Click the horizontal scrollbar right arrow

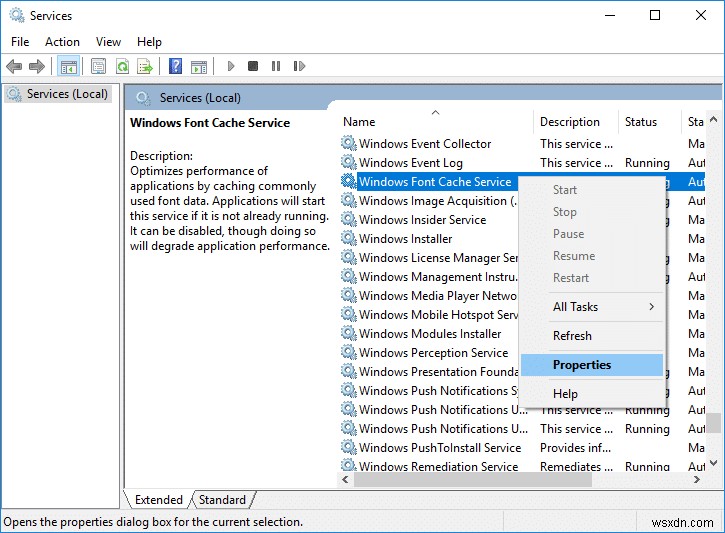pyautogui.click(x=698, y=479)
